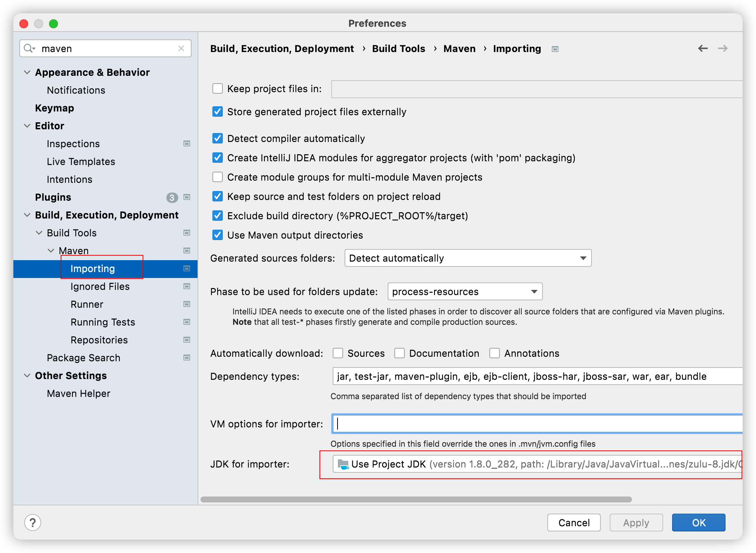Open Ignored Files under Maven
The image size is (756, 553).
click(100, 286)
